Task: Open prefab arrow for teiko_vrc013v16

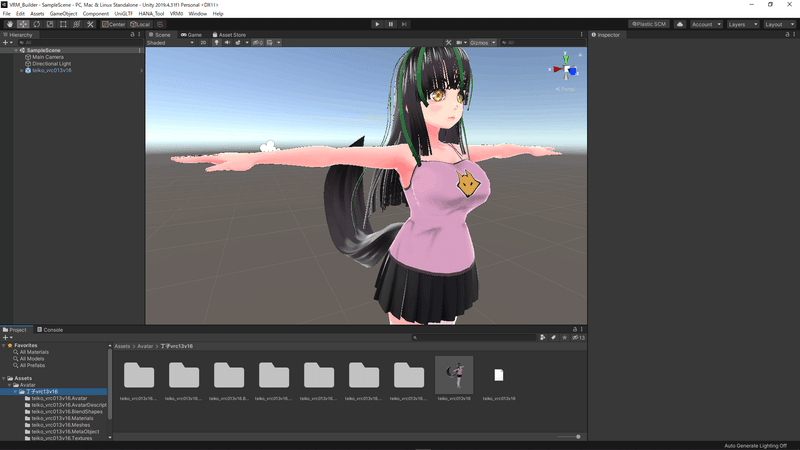Action: 141,70
